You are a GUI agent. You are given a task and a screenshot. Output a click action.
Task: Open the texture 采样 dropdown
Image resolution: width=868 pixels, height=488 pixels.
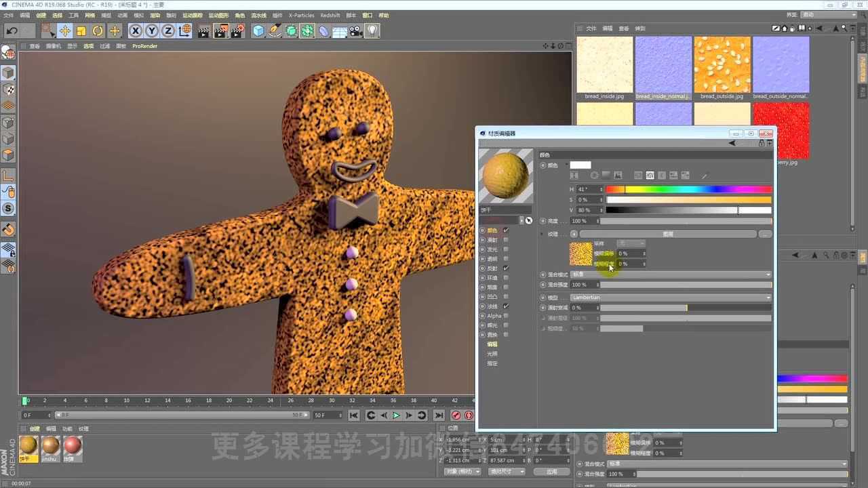pyautogui.click(x=631, y=243)
